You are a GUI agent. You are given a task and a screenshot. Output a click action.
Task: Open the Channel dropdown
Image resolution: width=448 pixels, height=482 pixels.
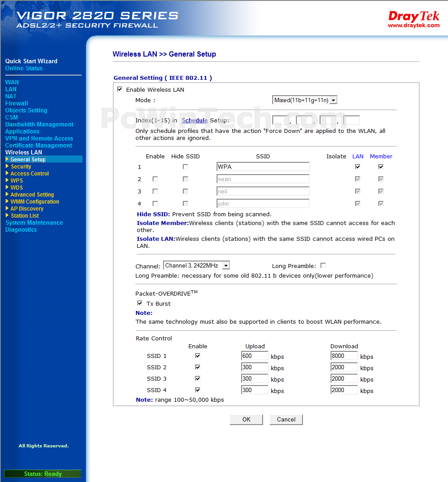click(196, 265)
